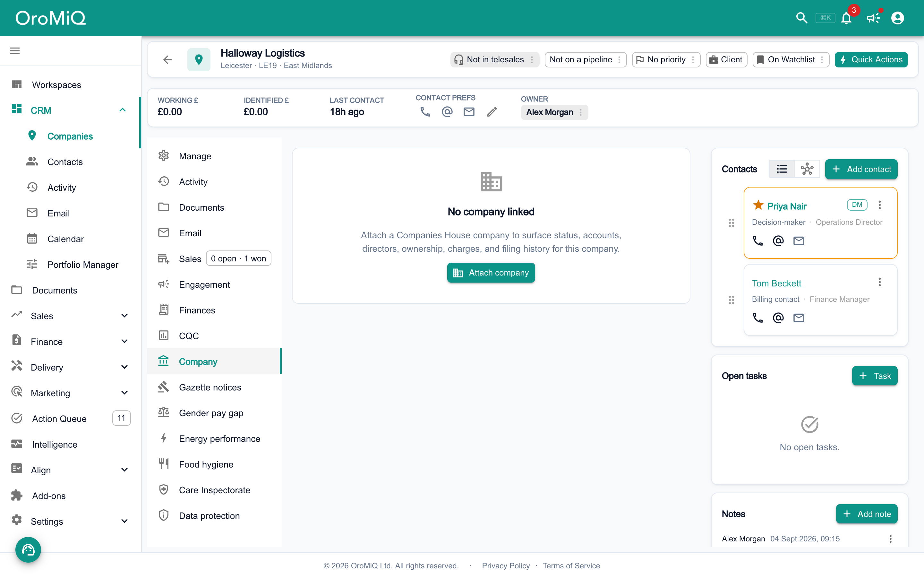Screen dimensions: 924x578
Task: Open the Not in telesales dropdown
Action: coord(495,60)
